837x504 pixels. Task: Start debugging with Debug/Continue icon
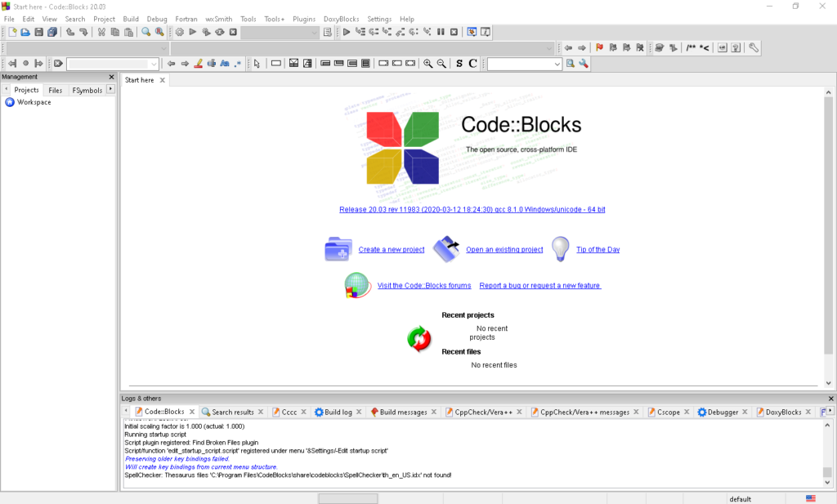[x=347, y=32]
